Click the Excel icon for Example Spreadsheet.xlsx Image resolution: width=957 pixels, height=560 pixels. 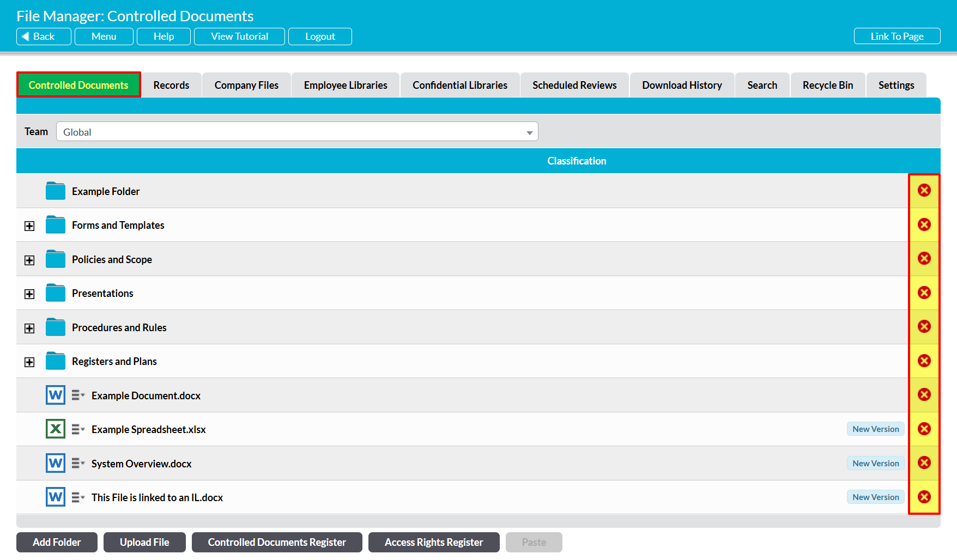tap(56, 429)
